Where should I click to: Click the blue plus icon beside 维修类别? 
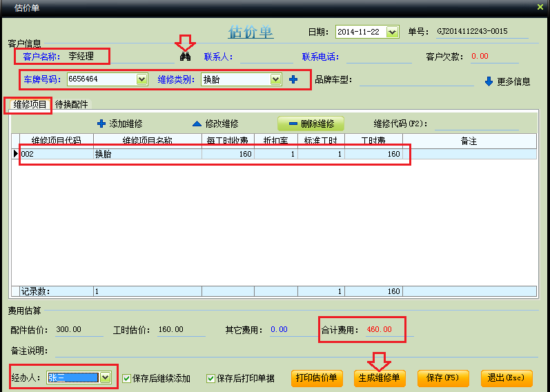point(293,79)
